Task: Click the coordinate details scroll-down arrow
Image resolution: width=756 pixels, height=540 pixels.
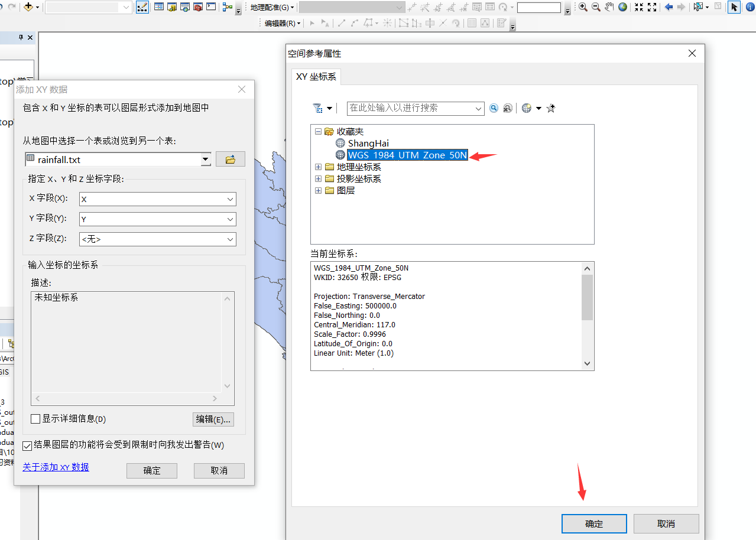Action: point(587,363)
